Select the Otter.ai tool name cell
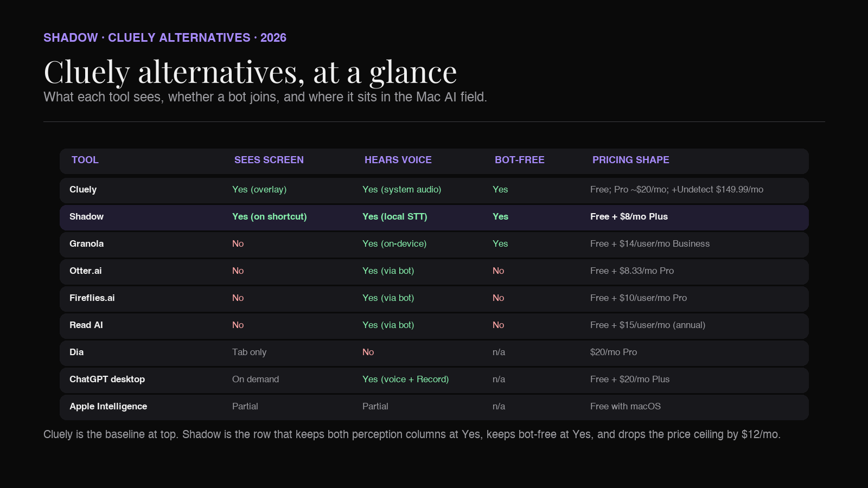The width and height of the screenshot is (868, 488). 86,271
